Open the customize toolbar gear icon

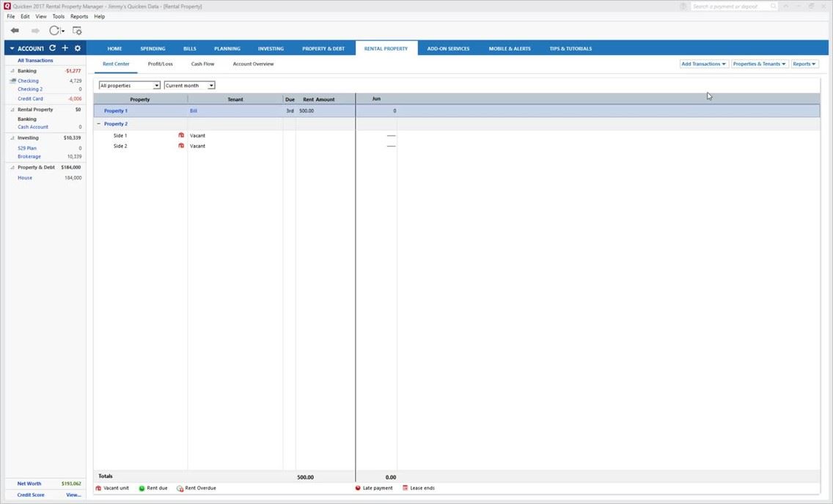pyautogui.click(x=77, y=31)
